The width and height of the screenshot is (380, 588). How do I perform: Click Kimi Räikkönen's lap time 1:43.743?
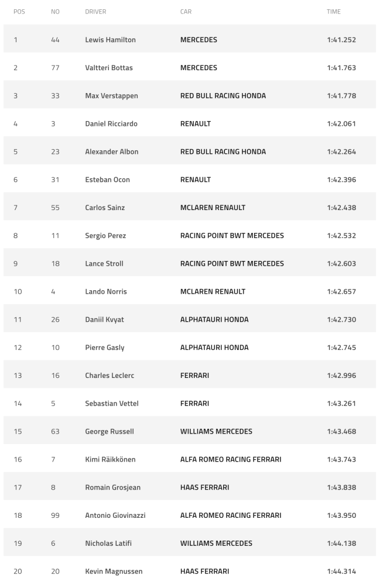(341, 459)
